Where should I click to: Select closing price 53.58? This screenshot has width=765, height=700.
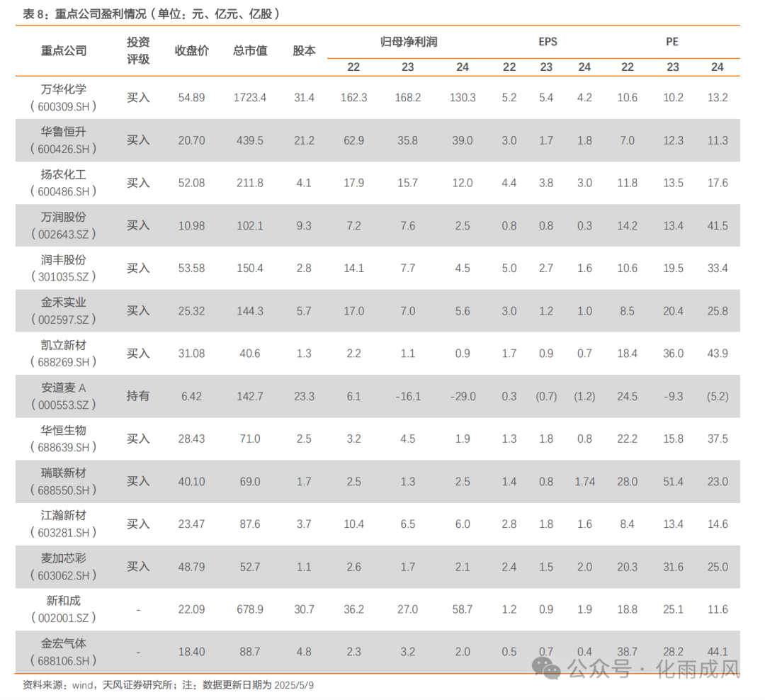[191, 269]
